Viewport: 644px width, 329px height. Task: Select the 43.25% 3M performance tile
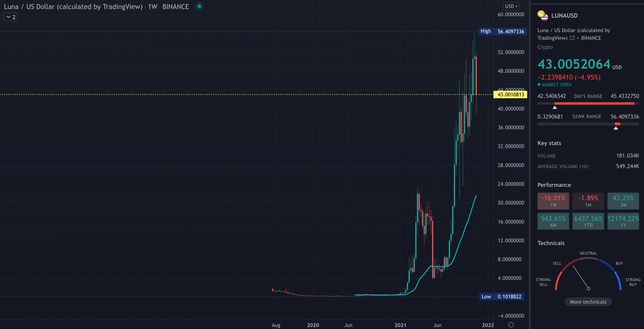pyautogui.click(x=623, y=201)
